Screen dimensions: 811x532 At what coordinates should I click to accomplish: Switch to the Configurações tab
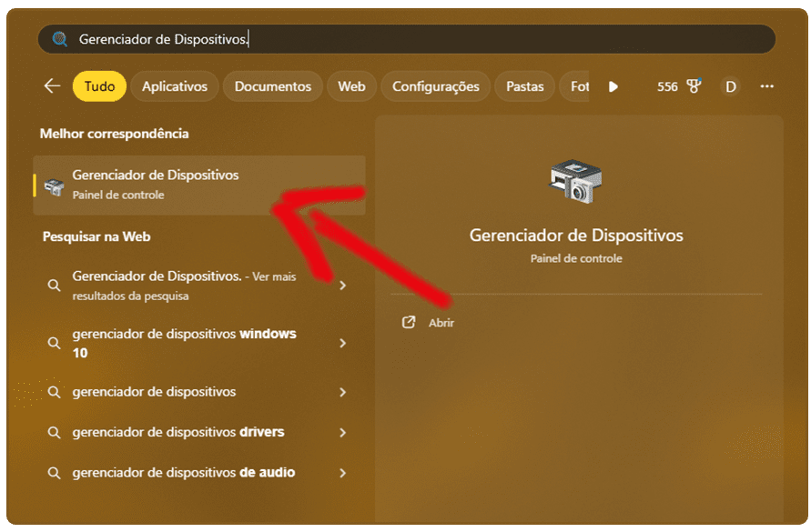coord(435,86)
